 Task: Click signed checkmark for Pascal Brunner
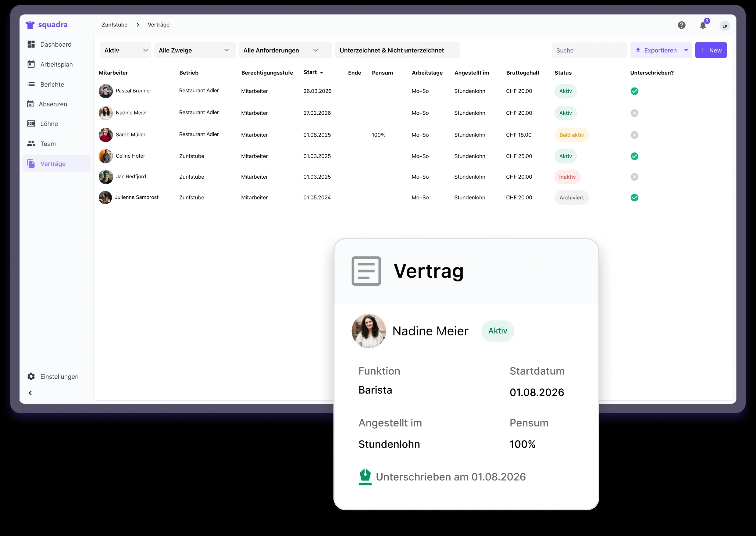pos(634,91)
